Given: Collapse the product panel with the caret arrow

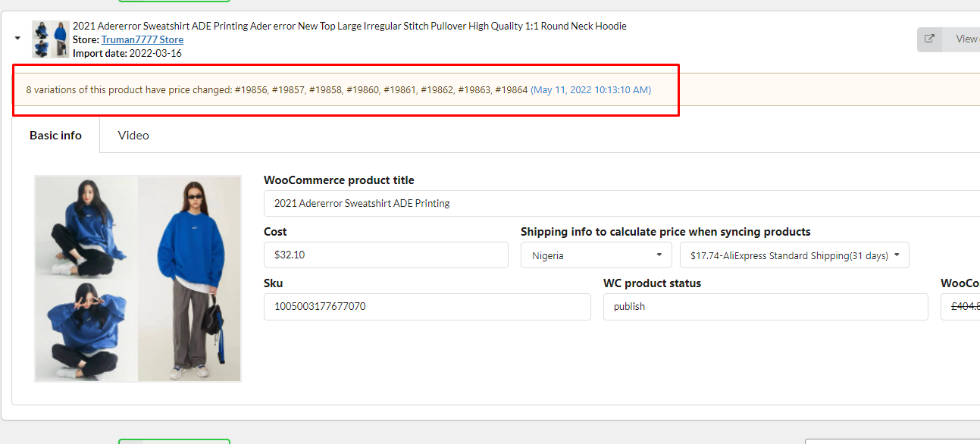Looking at the screenshot, I should coord(17,38).
